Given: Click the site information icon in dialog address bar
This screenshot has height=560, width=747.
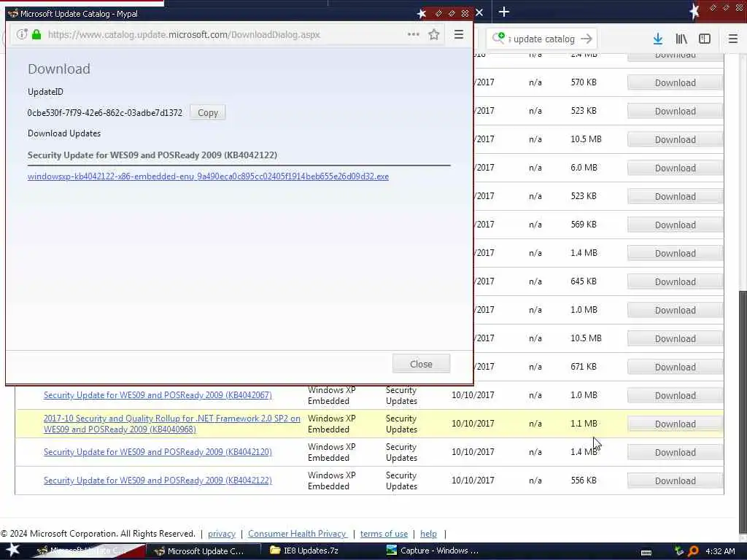Looking at the screenshot, I should [x=22, y=34].
